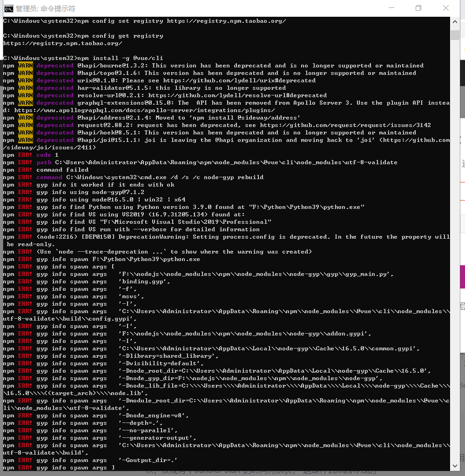The image size is (465, 476).
Task: Click the 'node --trace-deprecation' hint line
Action: tap(158, 252)
